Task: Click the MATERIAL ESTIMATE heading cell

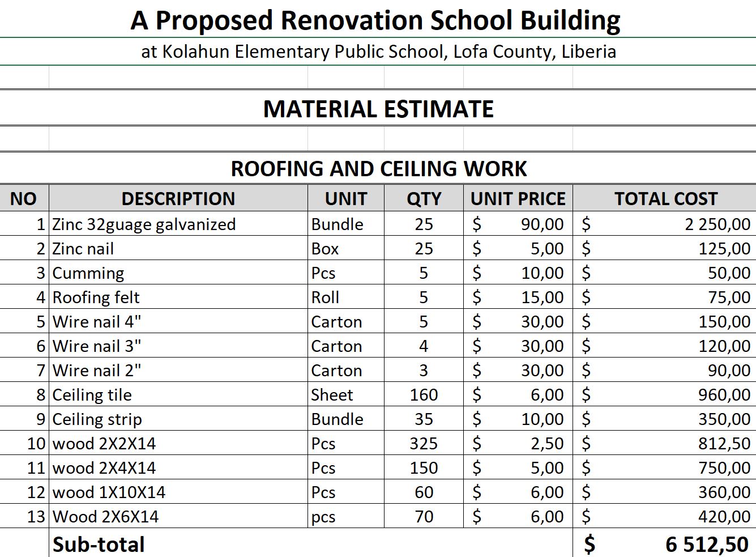Action: pos(378,109)
